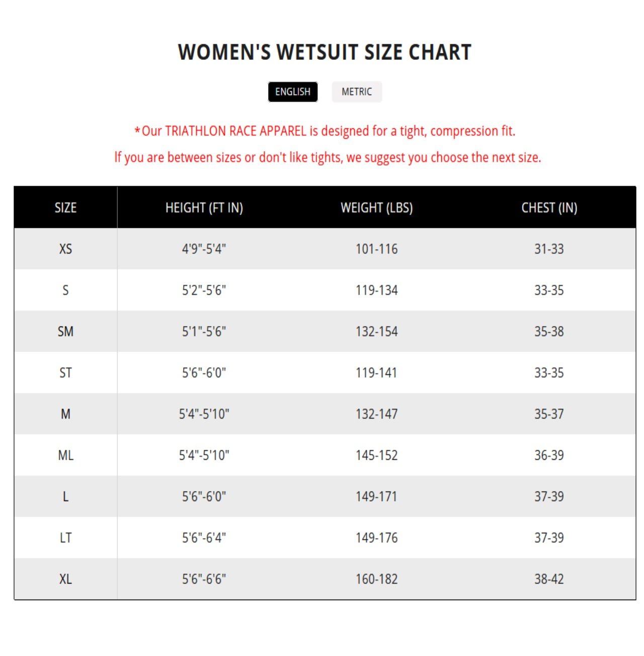The width and height of the screenshot is (644, 656).
Task: Click the WEIGHT (LBS) column header
Action: 376,208
